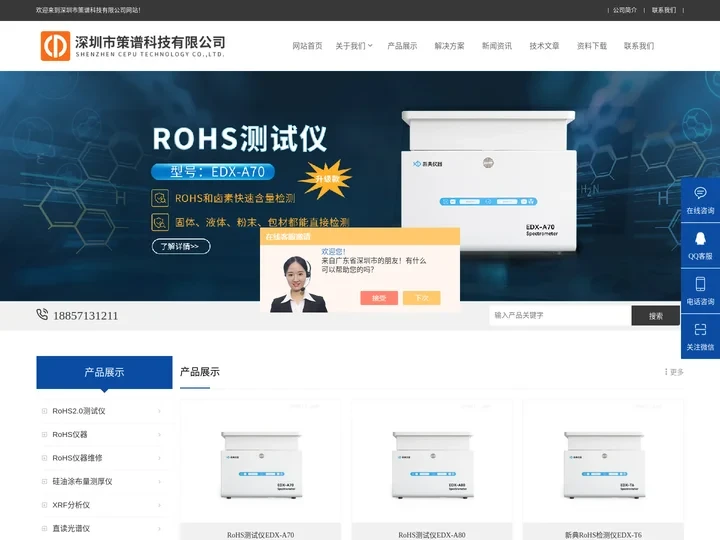Image resolution: width=720 pixels, height=540 pixels.
Task: Go to 网站首页 menu item
Action: coord(307,46)
